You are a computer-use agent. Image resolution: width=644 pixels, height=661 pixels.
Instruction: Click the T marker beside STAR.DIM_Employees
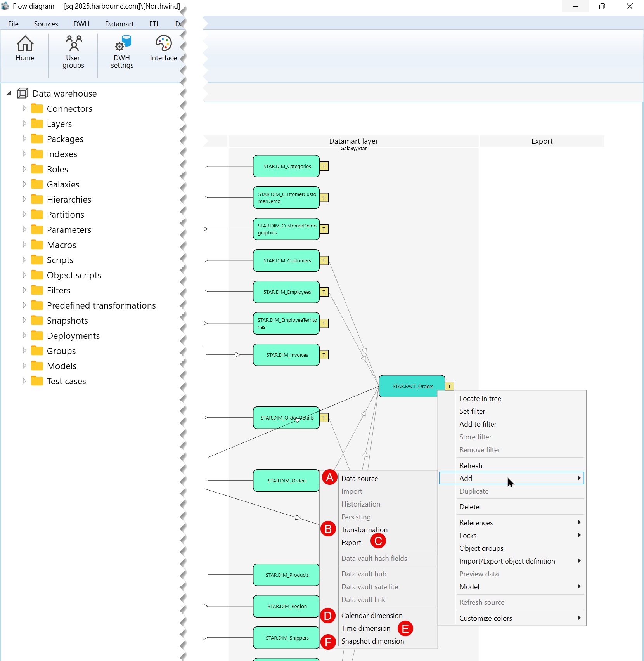pos(324,292)
